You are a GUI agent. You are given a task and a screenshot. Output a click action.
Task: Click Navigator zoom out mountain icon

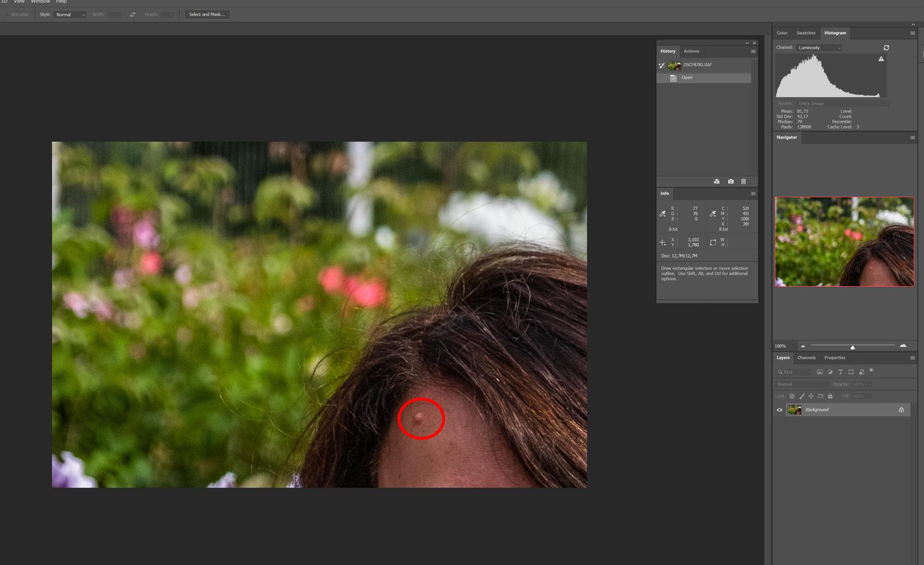[803, 346]
